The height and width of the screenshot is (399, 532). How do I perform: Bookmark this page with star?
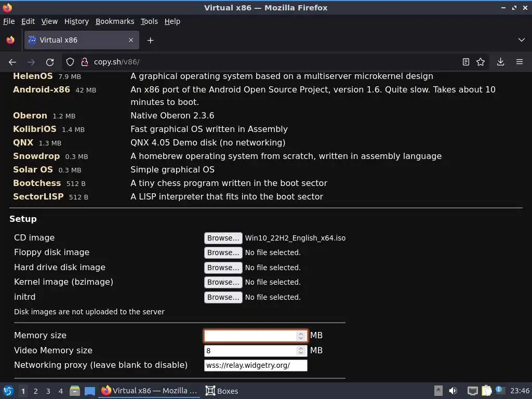point(481,62)
